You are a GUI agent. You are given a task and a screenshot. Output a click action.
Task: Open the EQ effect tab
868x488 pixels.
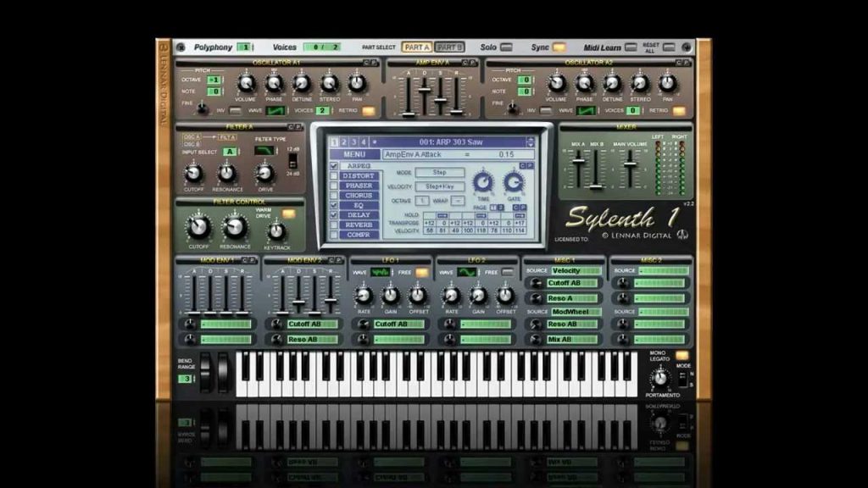pos(359,205)
